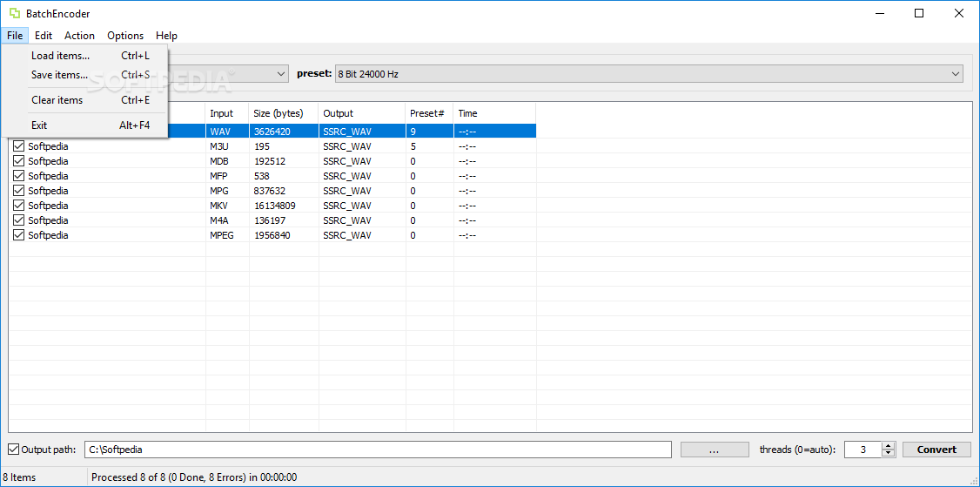Select Clear items in File menu

point(84,100)
